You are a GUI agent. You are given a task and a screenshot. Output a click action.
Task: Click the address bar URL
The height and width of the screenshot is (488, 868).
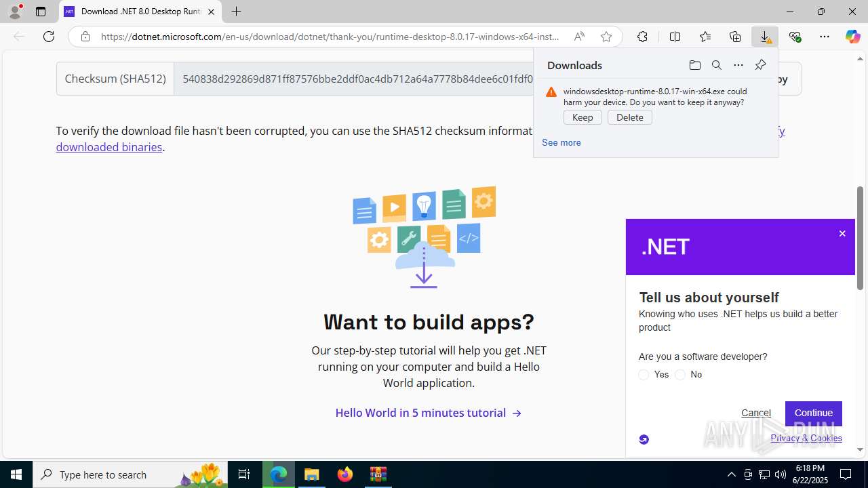(x=330, y=37)
